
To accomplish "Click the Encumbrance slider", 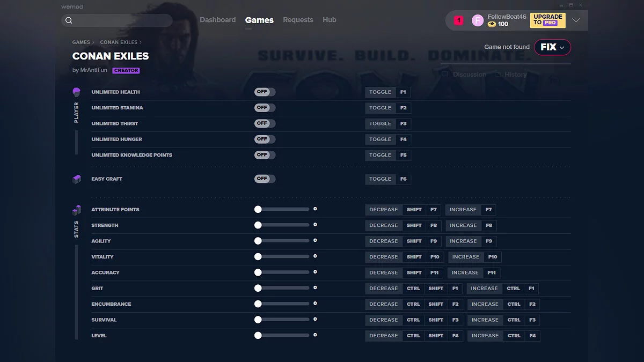I will coord(282,304).
